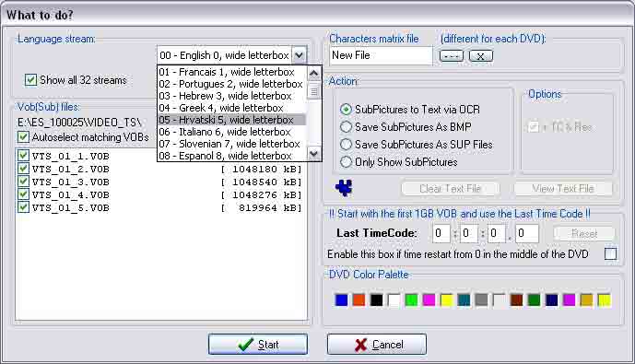This screenshot has width=635, height=364.
Task: Select Only Show SubPictures option
Action: tap(346, 161)
